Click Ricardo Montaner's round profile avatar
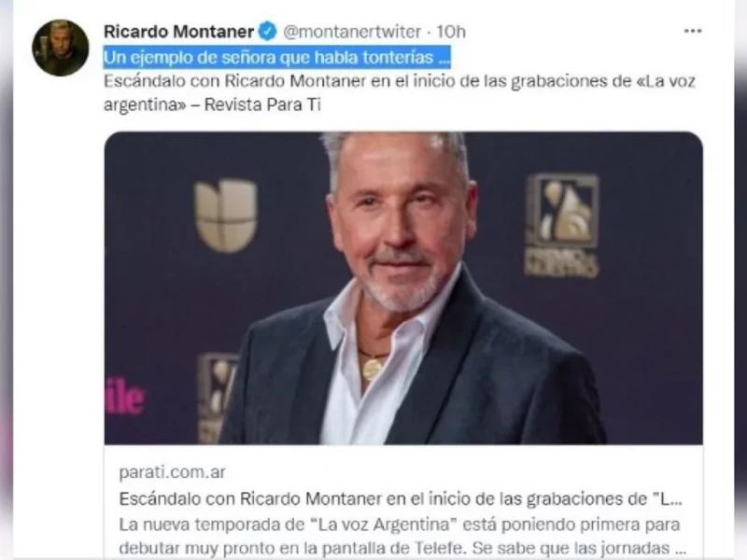Screen dimensions: 747x560 61,48
